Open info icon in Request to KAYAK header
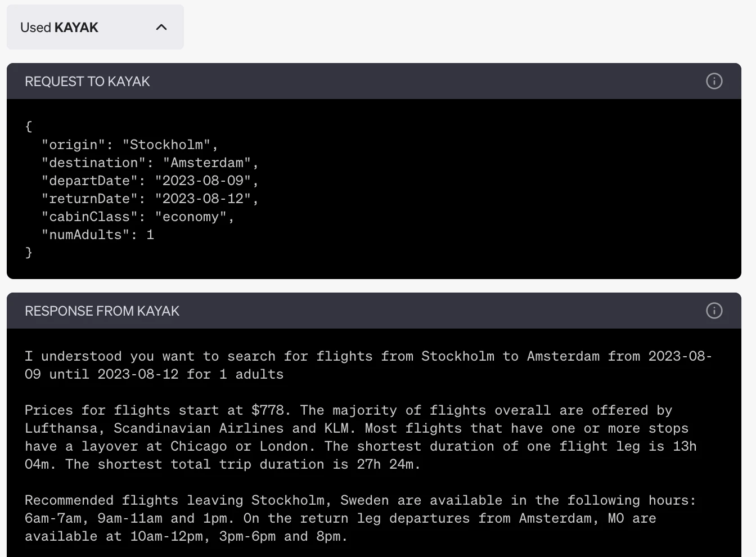Image resolution: width=756 pixels, height=557 pixels. [x=714, y=81]
